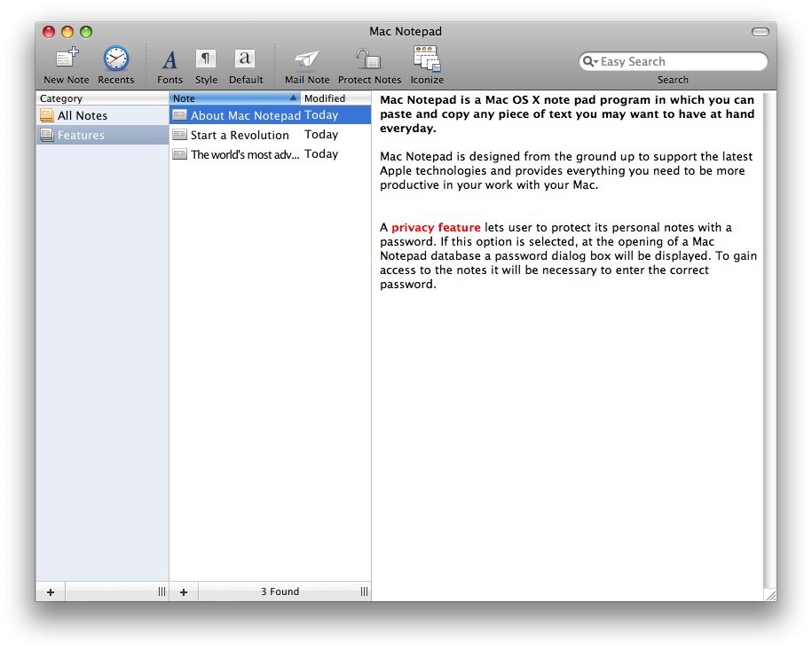Viewport: 812px width, 650px height.
Task: Sort notes by the Note column
Action: [x=234, y=98]
